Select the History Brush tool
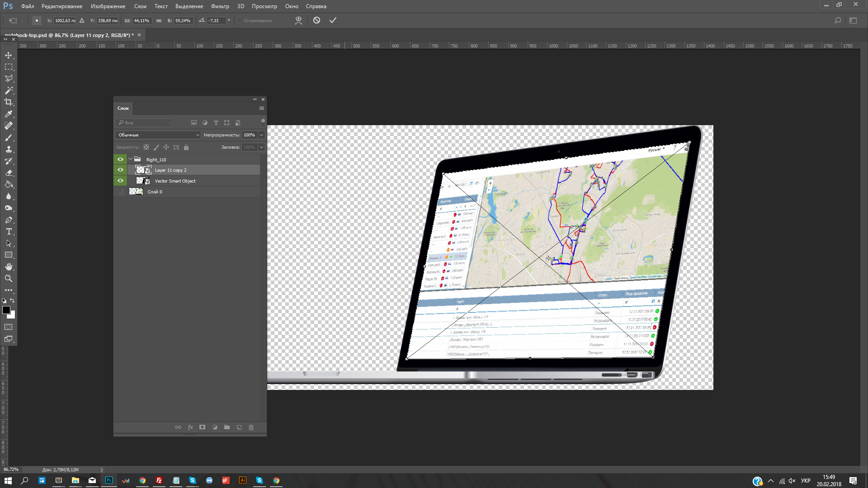868x488 pixels. [9, 161]
